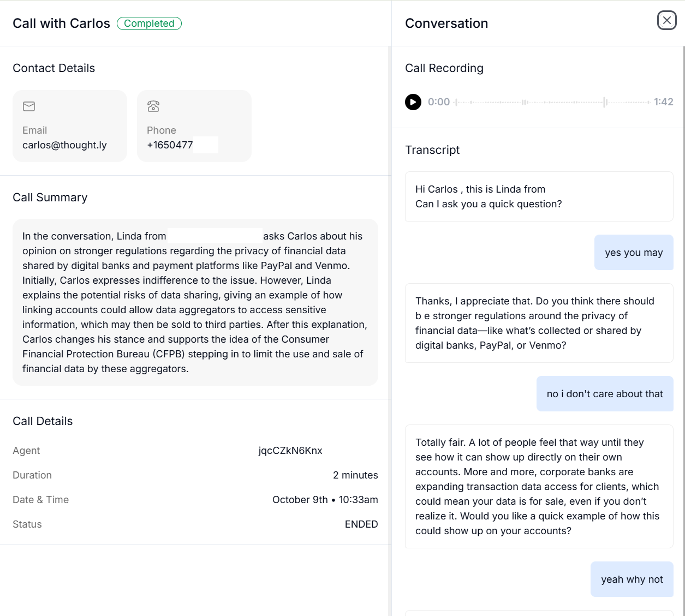
Task: Select the "yeah why not" reply bubble
Action: [x=632, y=579]
